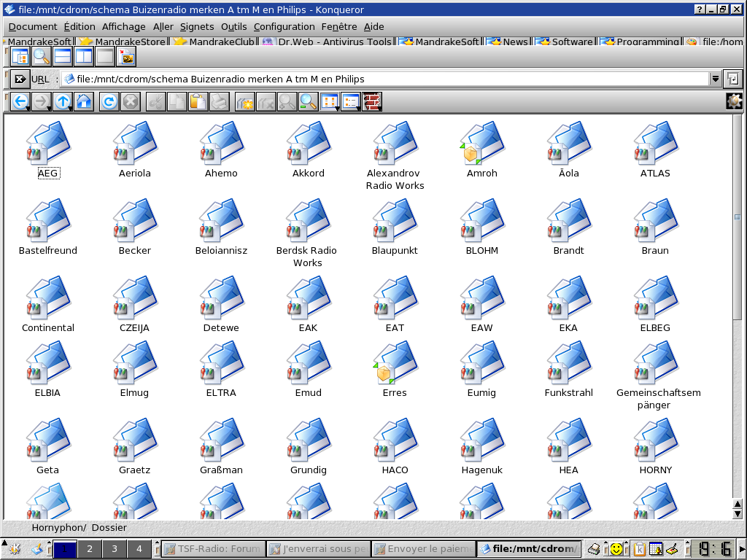
Task: Reload the current folder view
Action: click(x=109, y=101)
